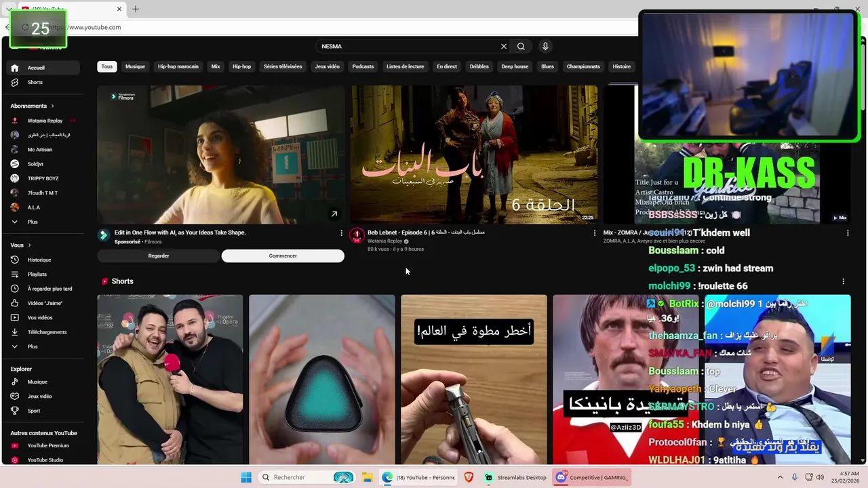Open Beb Lebnet Episode 6 video title
This screenshot has width=868, height=488.
click(x=426, y=232)
